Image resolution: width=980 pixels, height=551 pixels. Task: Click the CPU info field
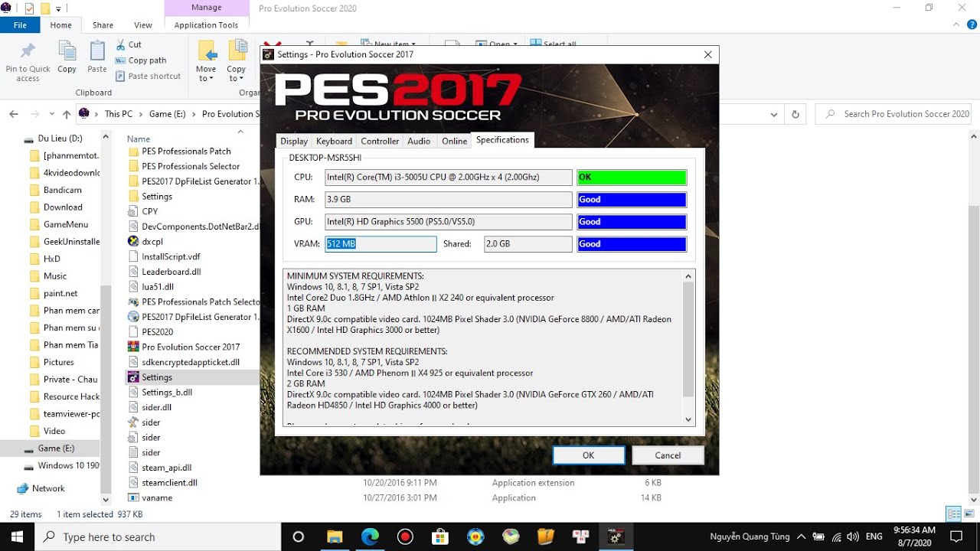click(x=449, y=178)
